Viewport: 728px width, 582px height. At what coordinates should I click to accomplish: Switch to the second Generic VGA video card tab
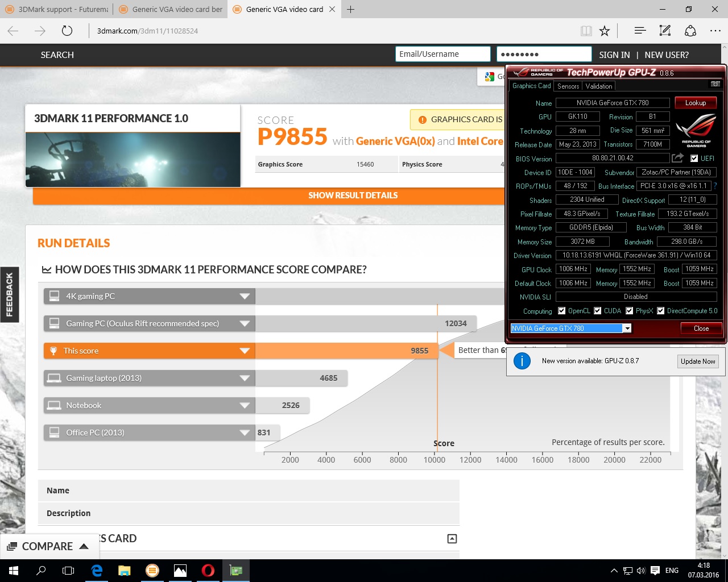(x=170, y=9)
